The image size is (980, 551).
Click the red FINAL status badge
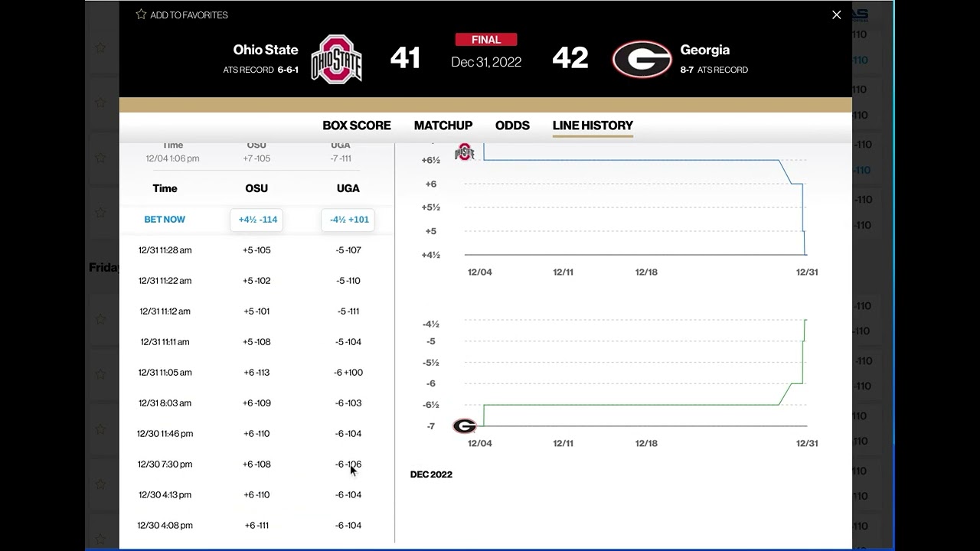[x=486, y=40]
